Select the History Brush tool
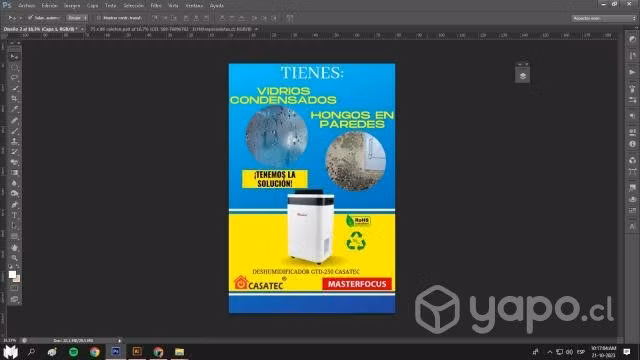Image resolution: width=640 pixels, height=360 pixels. pyautogui.click(x=14, y=152)
